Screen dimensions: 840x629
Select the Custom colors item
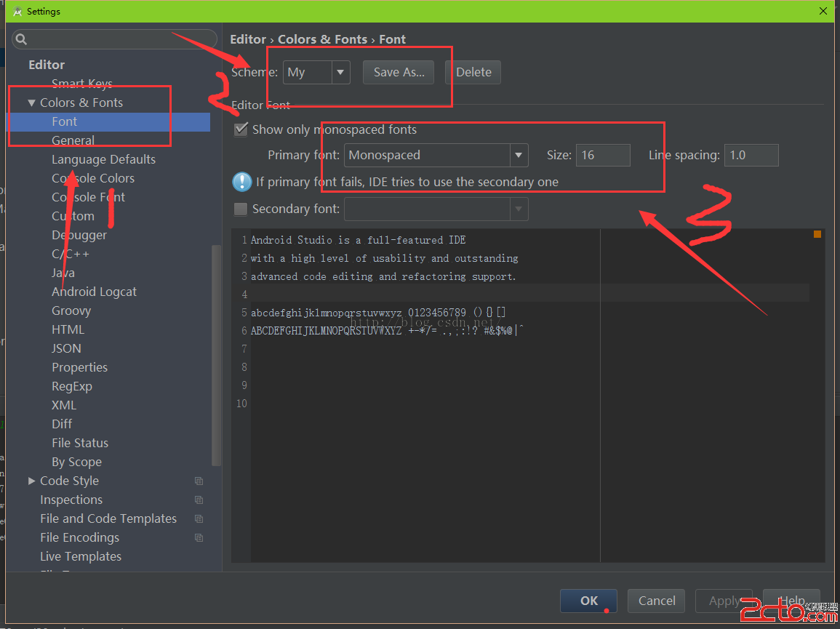pyautogui.click(x=73, y=216)
